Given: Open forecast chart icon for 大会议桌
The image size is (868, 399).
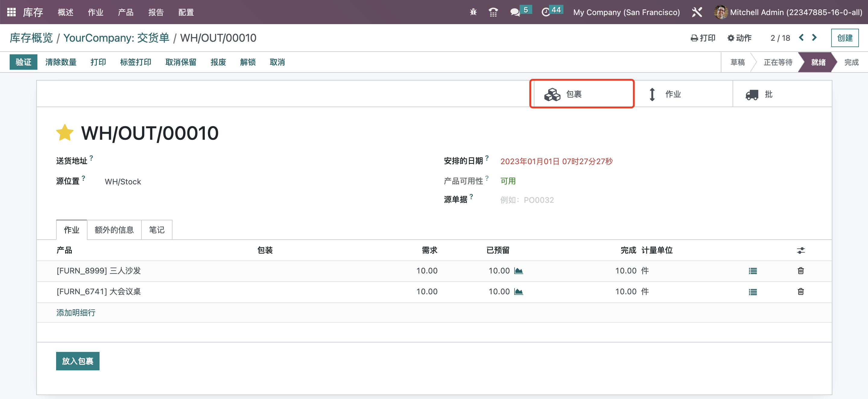Looking at the screenshot, I should 518,292.
